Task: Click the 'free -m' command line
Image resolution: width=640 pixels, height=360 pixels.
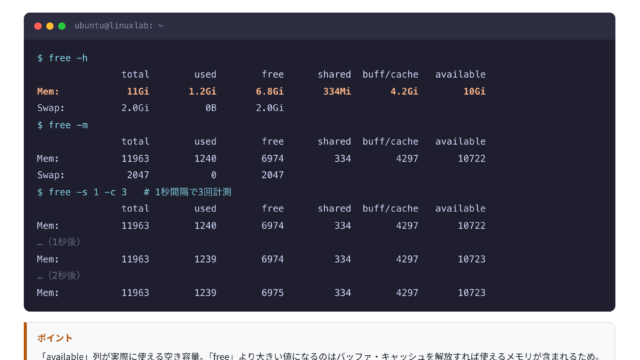Action: click(x=62, y=125)
